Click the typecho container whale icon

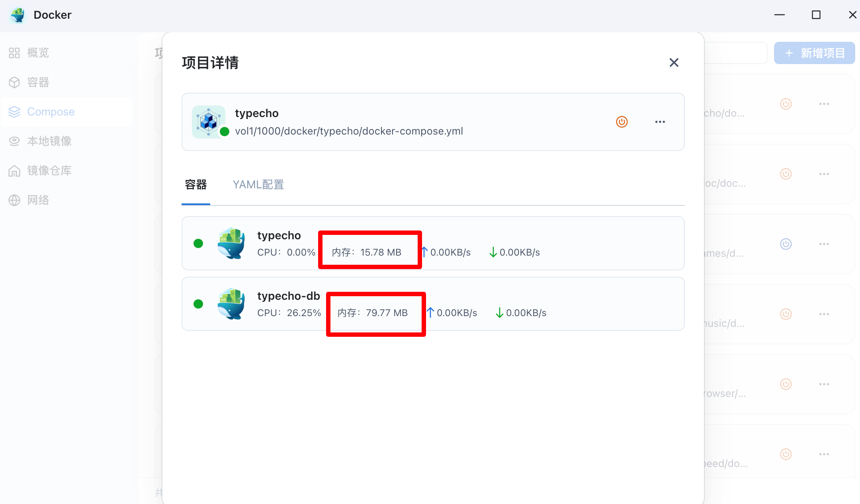pos(231,243)
